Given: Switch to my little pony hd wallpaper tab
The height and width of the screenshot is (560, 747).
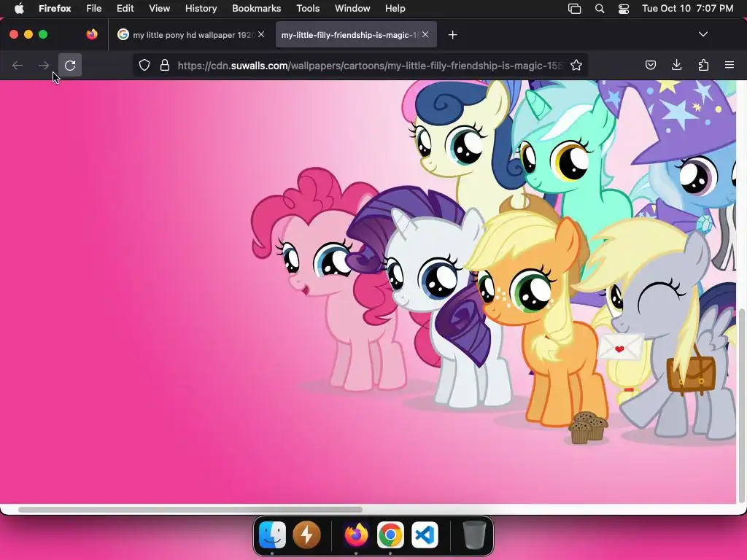Looking at the screenshot, I should (190, 35).
